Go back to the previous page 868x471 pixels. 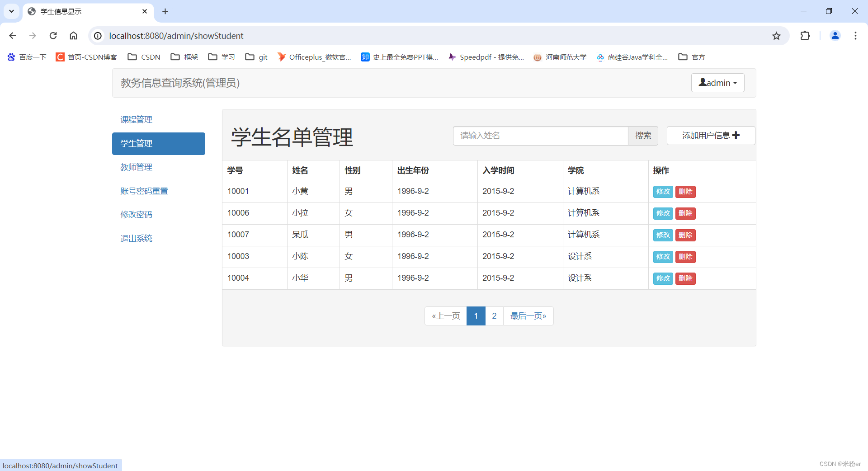click(x=13, y=36)
